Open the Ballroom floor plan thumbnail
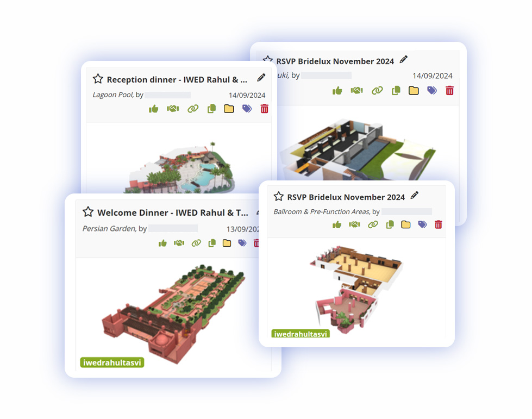This screenshot has width=532, height=419. 356,290
